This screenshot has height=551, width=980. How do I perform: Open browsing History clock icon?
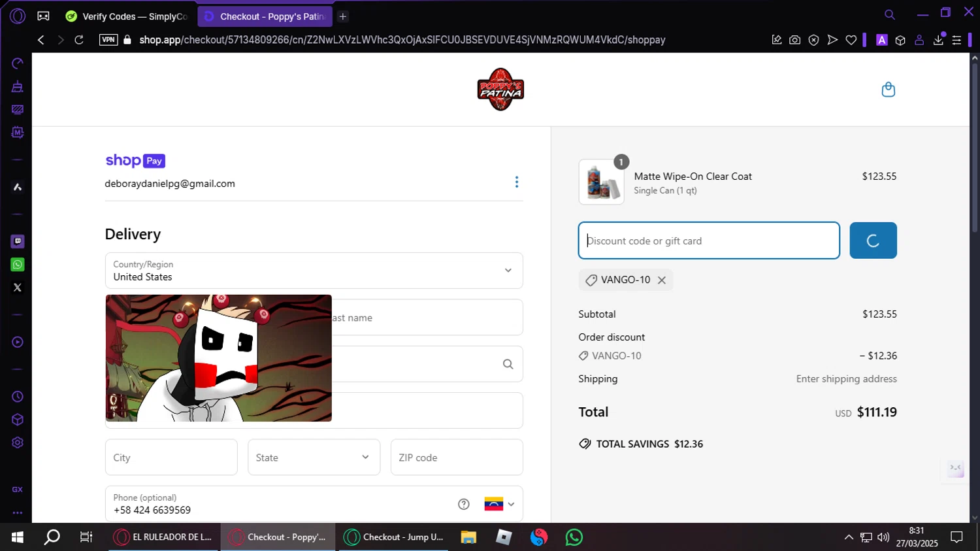coord(18,397)
